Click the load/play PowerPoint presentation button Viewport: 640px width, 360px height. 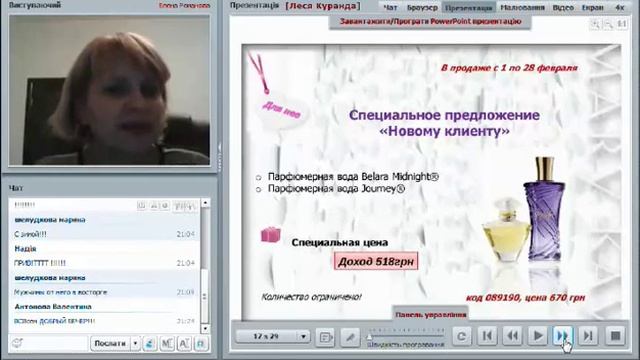click(430, 21)
